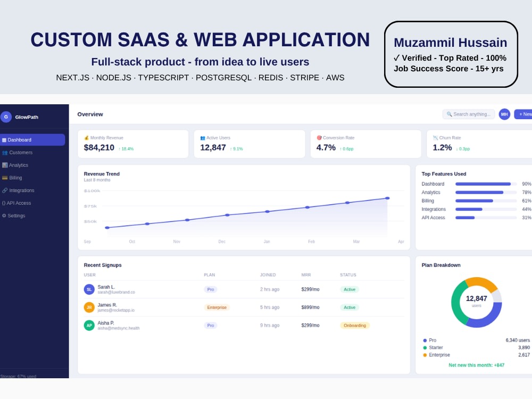Go to the Analytics section

coord(32,165)
